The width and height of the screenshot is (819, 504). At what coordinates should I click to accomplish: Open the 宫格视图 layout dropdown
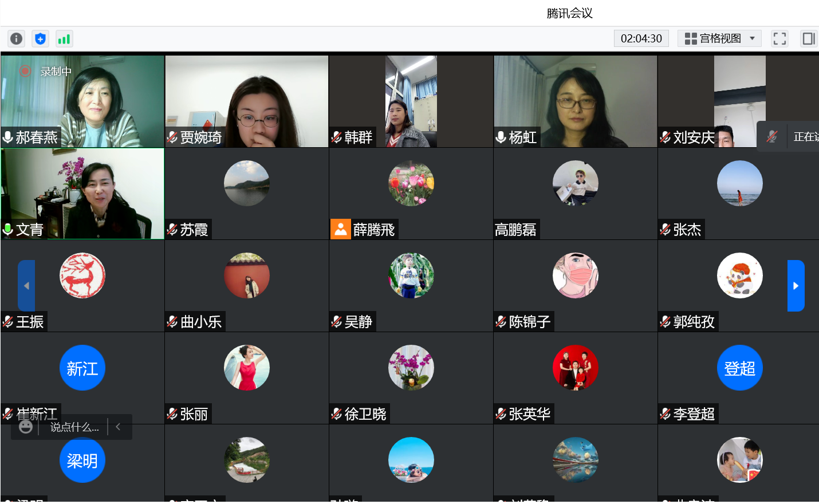(x=719, y=38)
